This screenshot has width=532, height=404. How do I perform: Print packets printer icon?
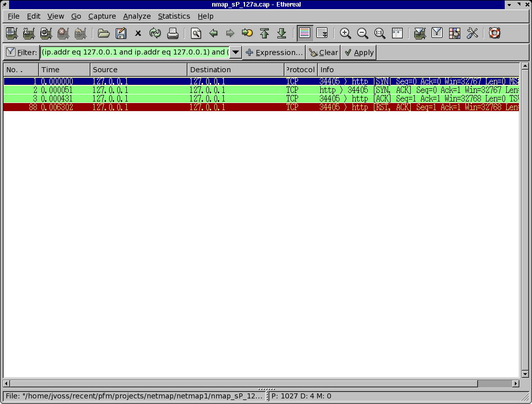pos(173,33)
